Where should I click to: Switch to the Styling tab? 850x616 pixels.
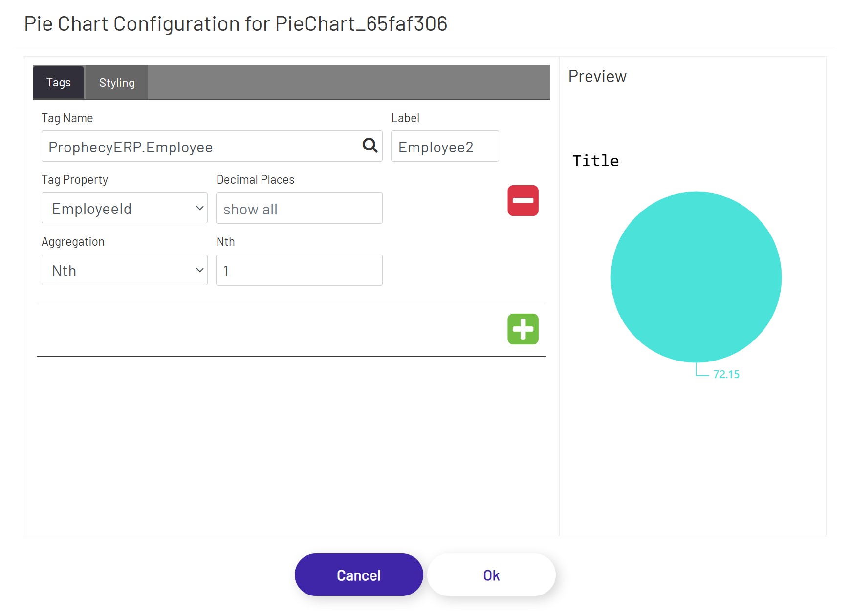click(116, 82)
